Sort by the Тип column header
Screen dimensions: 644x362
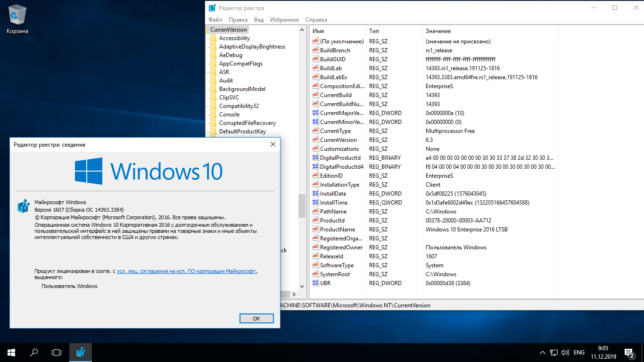point(394,31)
